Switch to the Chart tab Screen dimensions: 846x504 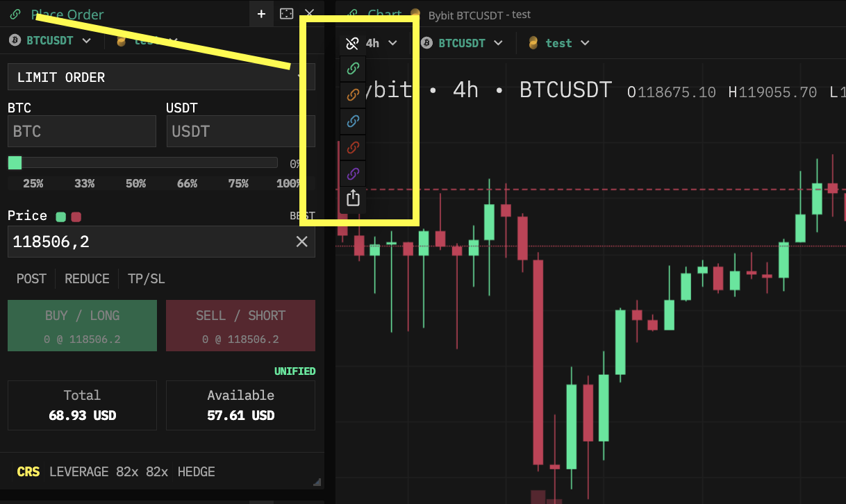(384, 14)
